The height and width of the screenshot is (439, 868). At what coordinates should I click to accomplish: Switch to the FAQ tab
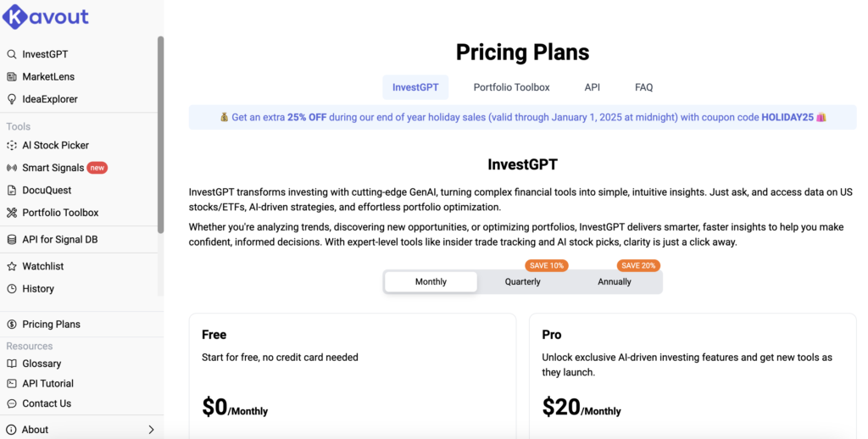[x=643, y=87]
